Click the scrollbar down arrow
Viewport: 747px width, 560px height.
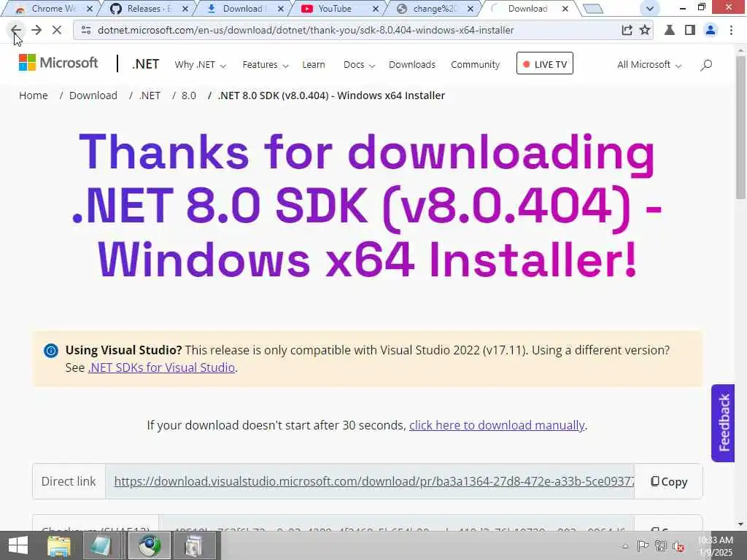pyautogui.click(x=740, y=524)
